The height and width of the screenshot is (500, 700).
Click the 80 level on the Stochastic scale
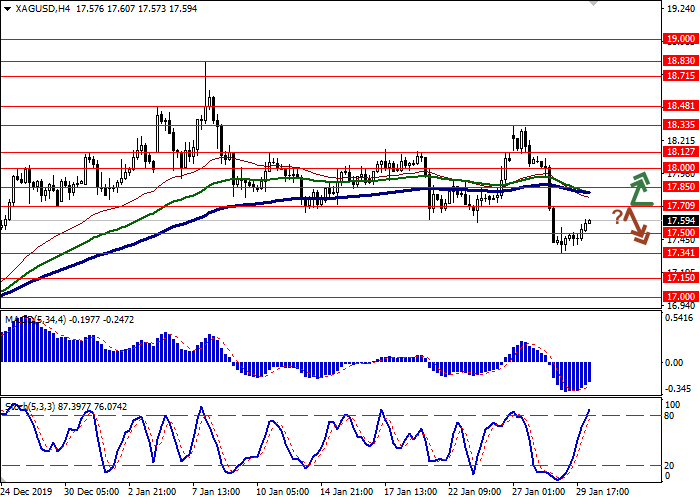coord(672,415)
